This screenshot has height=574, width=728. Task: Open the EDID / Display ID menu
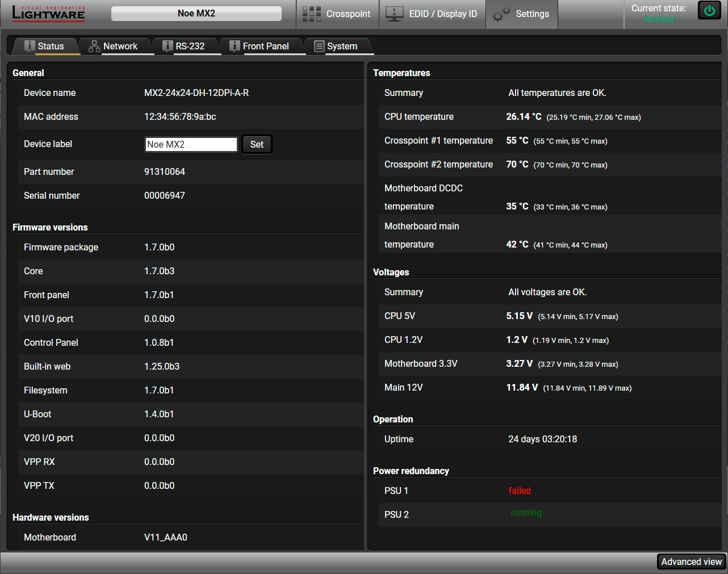[432, 14]
